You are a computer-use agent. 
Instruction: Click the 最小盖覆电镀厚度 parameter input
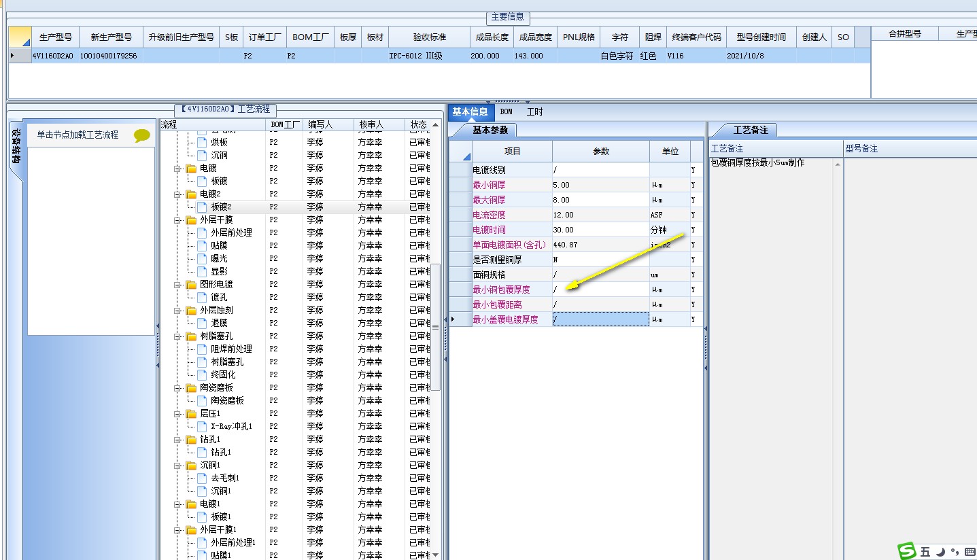point(601,319)
